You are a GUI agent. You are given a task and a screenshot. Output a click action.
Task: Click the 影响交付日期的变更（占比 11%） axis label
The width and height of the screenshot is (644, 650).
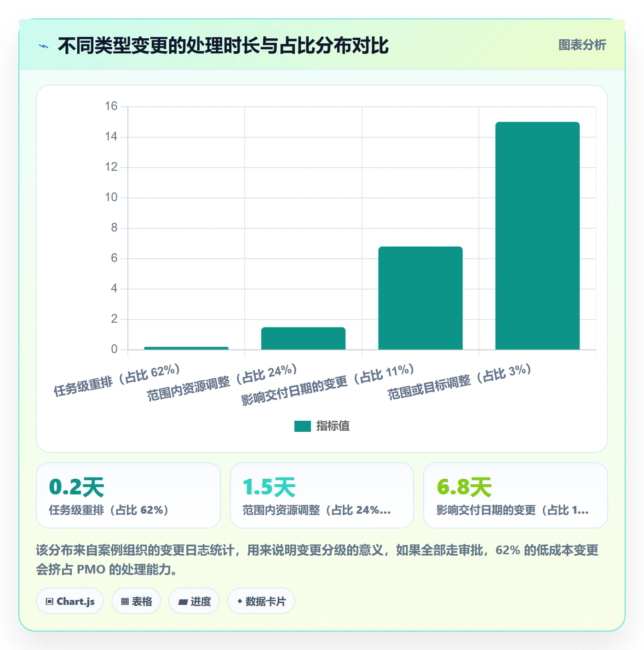328,384
